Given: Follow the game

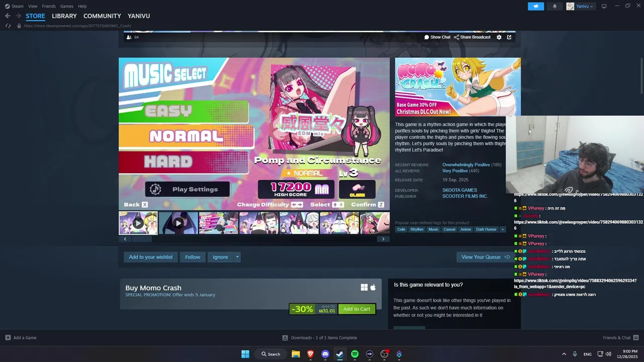Looking at the screenshot, I should coord(193,257).
